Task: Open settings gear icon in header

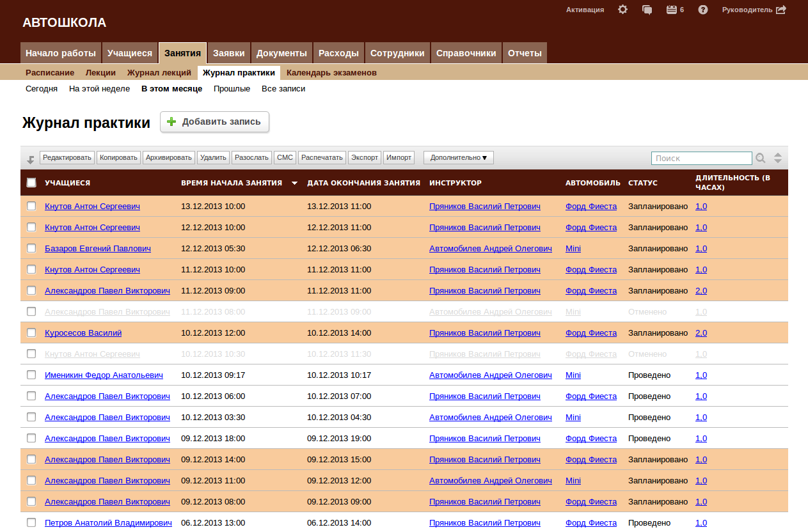Action: click(x=622, y=10)
